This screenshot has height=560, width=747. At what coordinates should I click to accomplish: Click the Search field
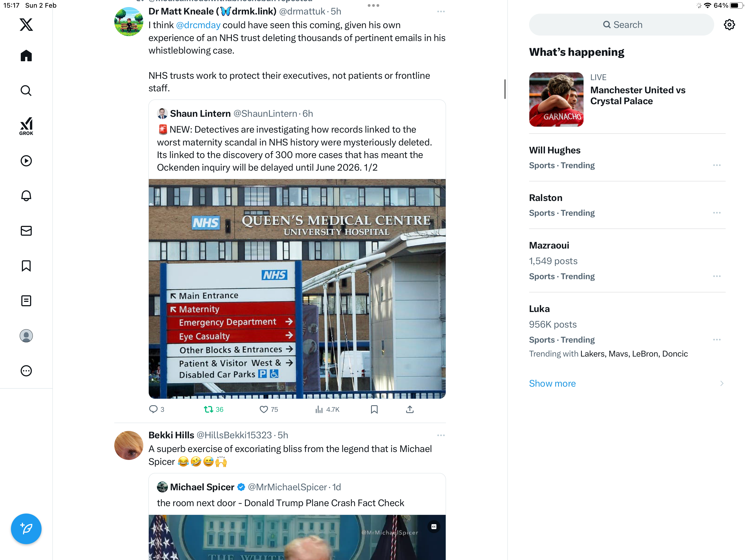[x=621, y=25]
